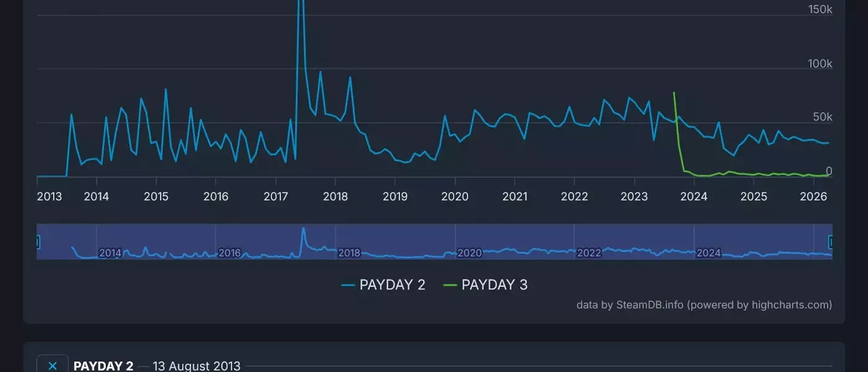Image resolution: width=868 pixels, height=372 pixels.
Task: Click the 150k y-axis label
Action: coord(820,9)
